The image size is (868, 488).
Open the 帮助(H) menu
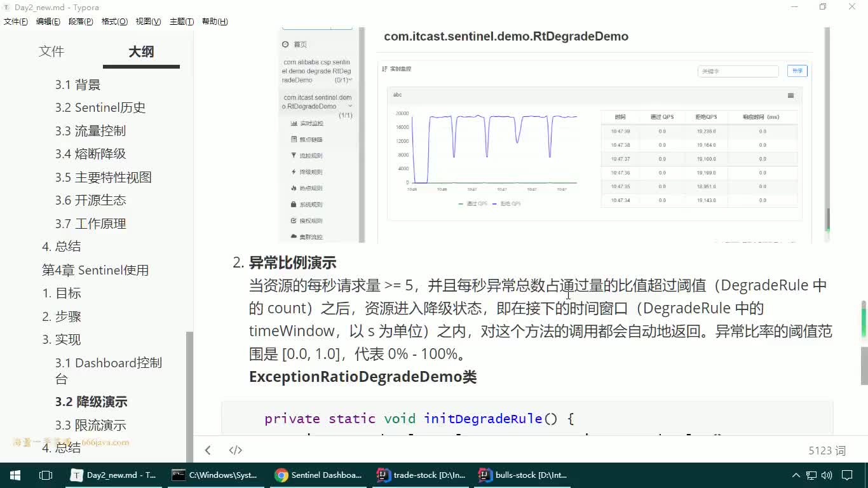215,21
